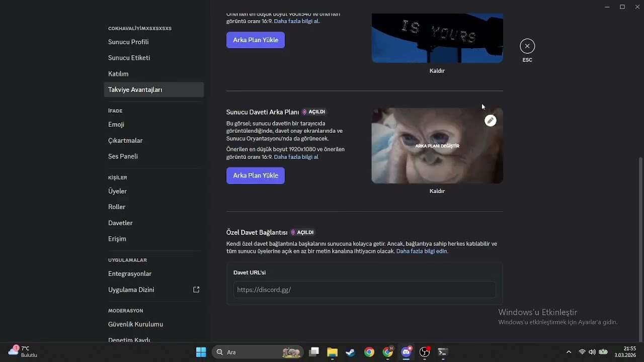This screenshot has width=644, height=362.
Task: Open weather widget showing 7°C Bulutlu
Action: pyautogui.click(x=23, y=351)
